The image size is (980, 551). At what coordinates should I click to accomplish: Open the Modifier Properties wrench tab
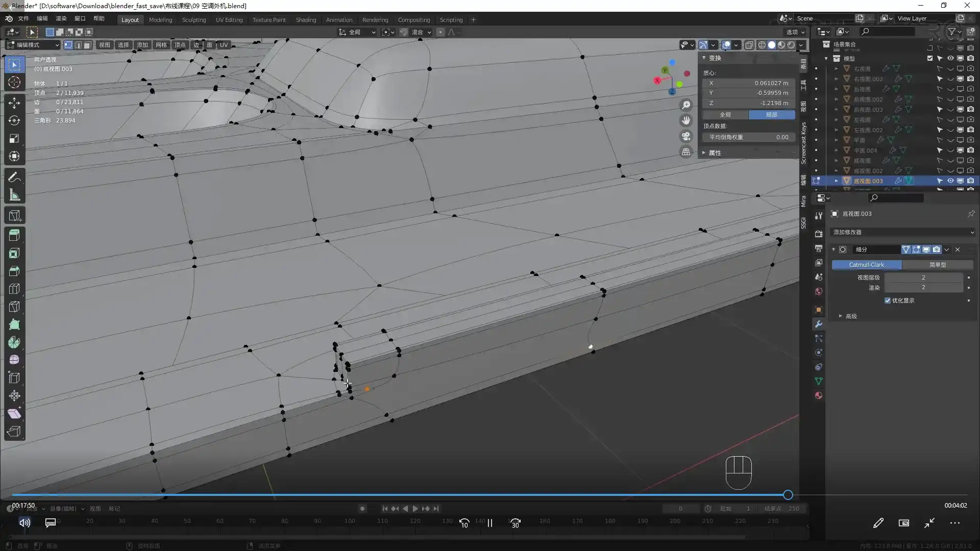tap(818, 324)
